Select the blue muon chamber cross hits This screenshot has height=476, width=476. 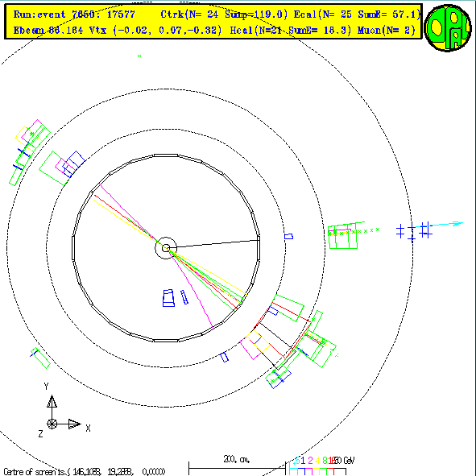point(414,232)
